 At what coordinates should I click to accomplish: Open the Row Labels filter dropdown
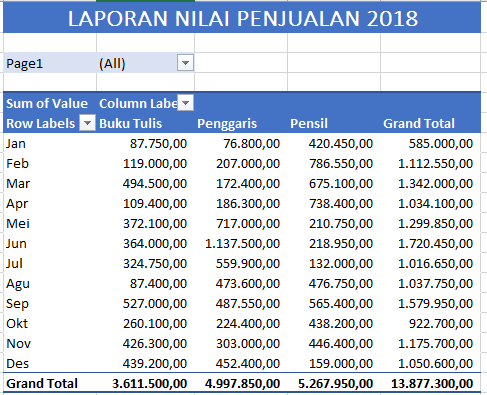click(88, 123)
